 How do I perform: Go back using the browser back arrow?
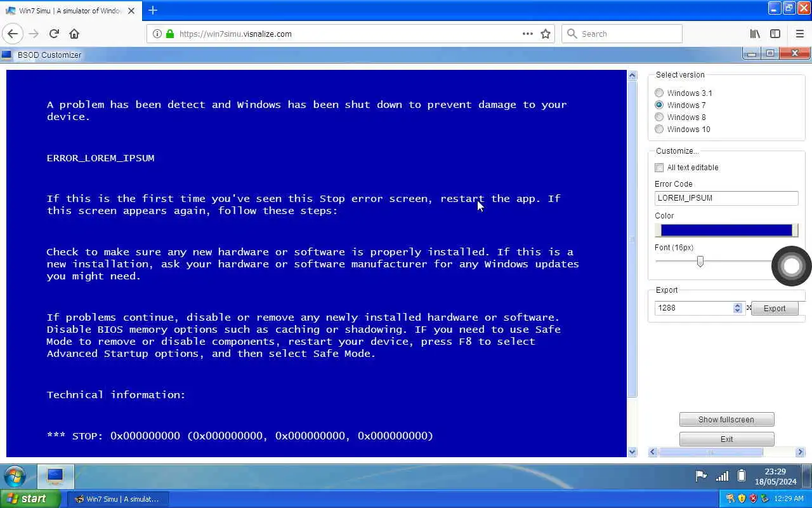tap(13, 34)
